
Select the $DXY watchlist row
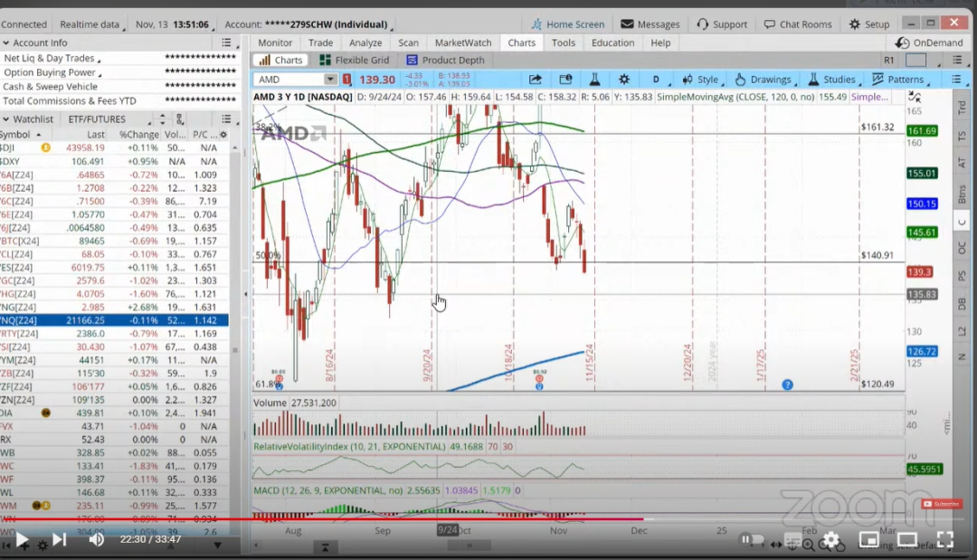[114, 161]
